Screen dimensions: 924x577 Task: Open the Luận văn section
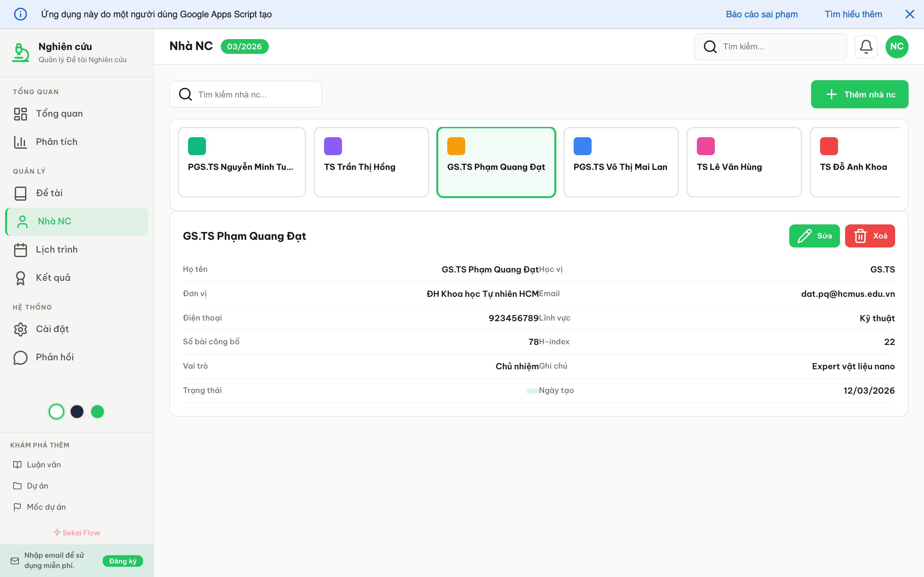coord(44,464)
